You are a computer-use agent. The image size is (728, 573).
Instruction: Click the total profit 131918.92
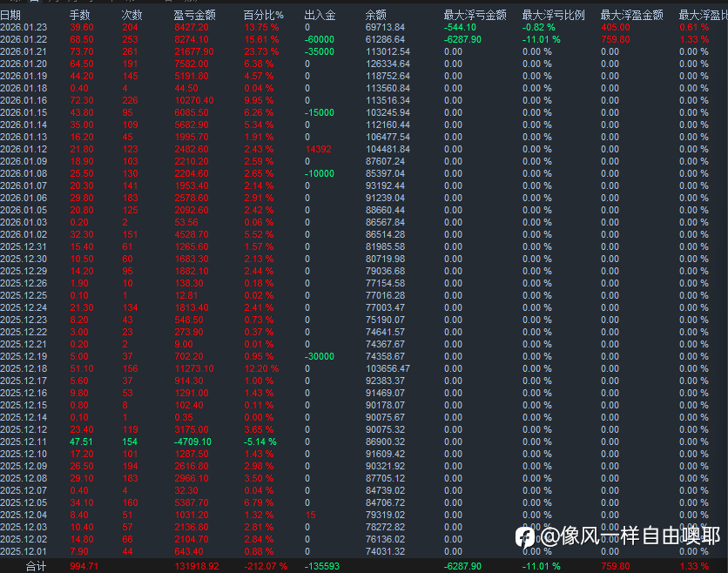tap(197, 567)
